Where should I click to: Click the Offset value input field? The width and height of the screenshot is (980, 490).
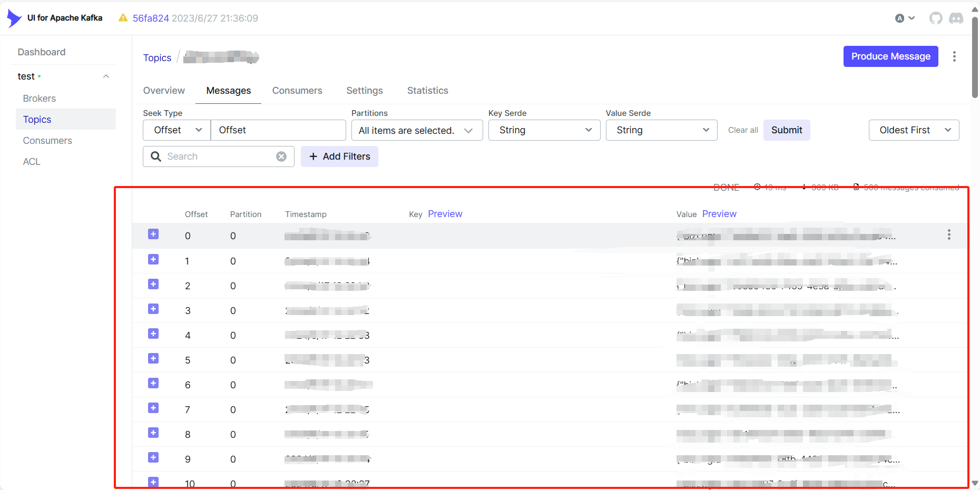(x=278, y=130)
